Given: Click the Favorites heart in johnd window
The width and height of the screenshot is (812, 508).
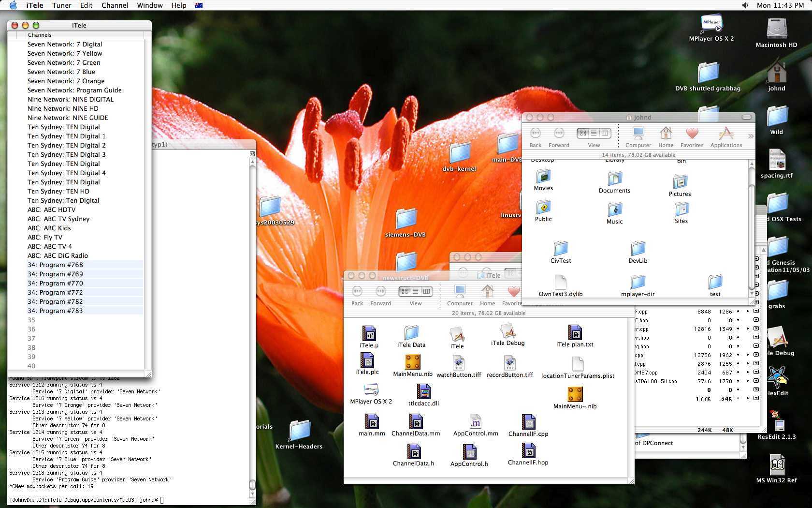Looking at the screenshot, I should 692,134.
